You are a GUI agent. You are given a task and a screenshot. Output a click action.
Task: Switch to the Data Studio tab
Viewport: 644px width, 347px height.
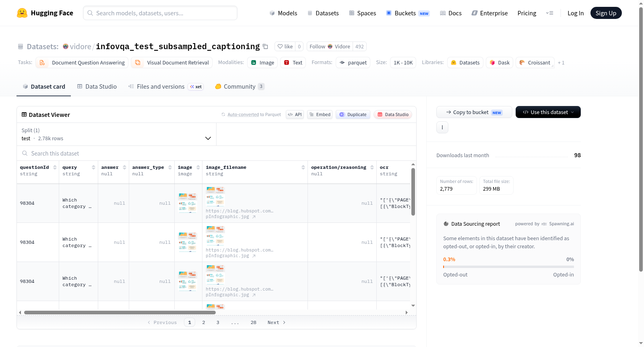97,87
